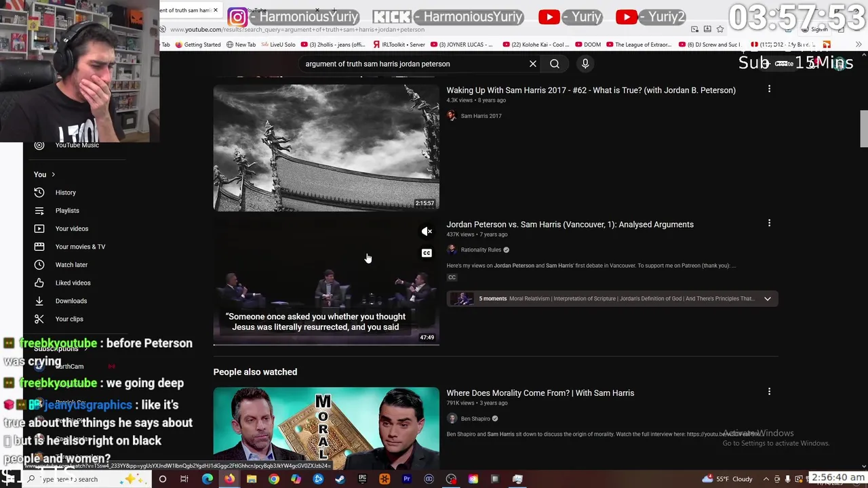Open options menu for Where Does Morality Come From video

[x=769, y=392]
